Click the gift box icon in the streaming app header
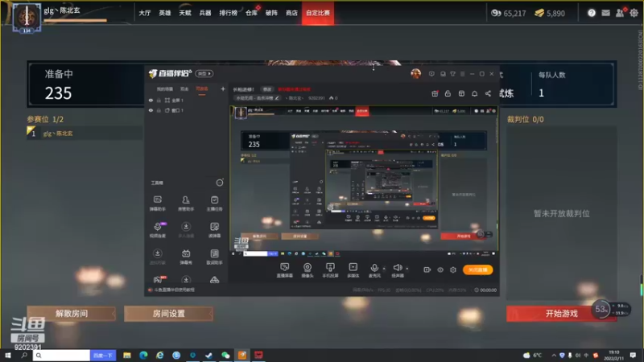Screen dimensions: 644x362 [435, 93]
